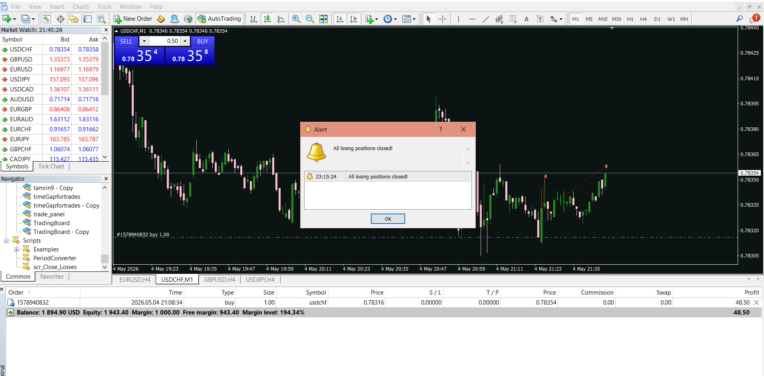Switch chart to W1 timeframe
Viewport: 764px width, 376px height.
[x=671, y=19]
